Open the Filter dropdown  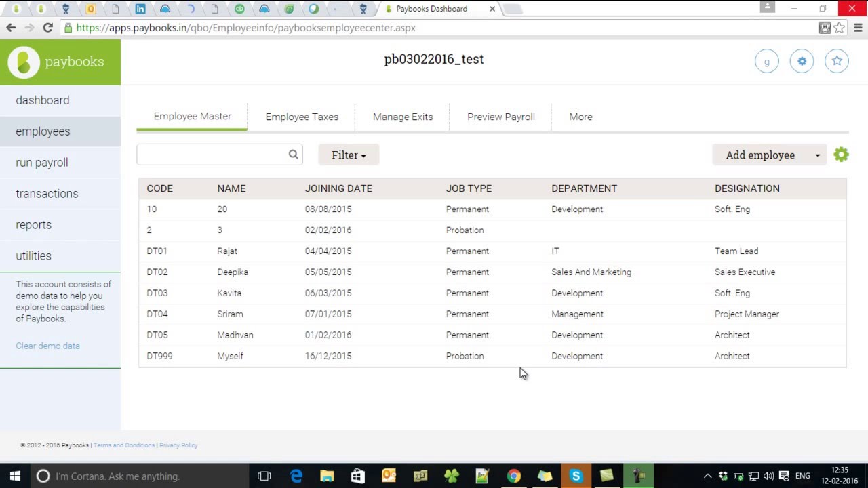coord(348,155)
